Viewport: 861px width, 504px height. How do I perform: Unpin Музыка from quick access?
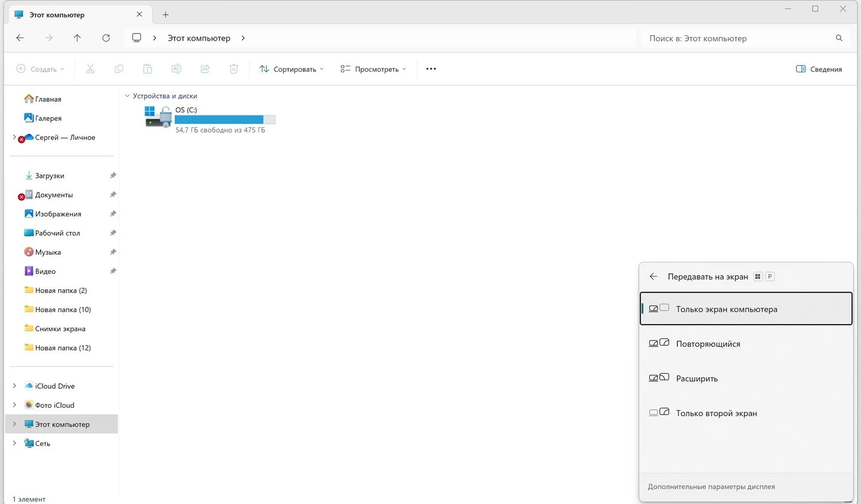[113, 252]
